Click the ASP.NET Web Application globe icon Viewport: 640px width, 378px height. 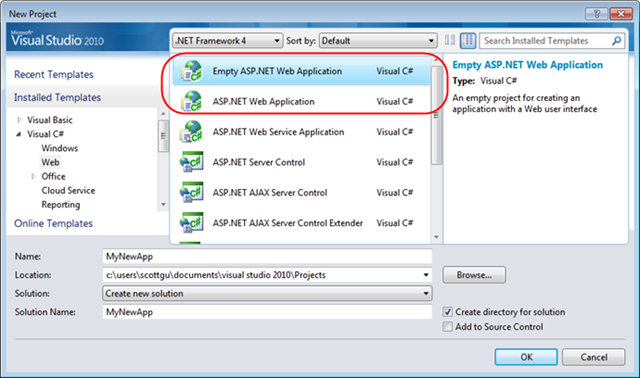click(191, 101)
